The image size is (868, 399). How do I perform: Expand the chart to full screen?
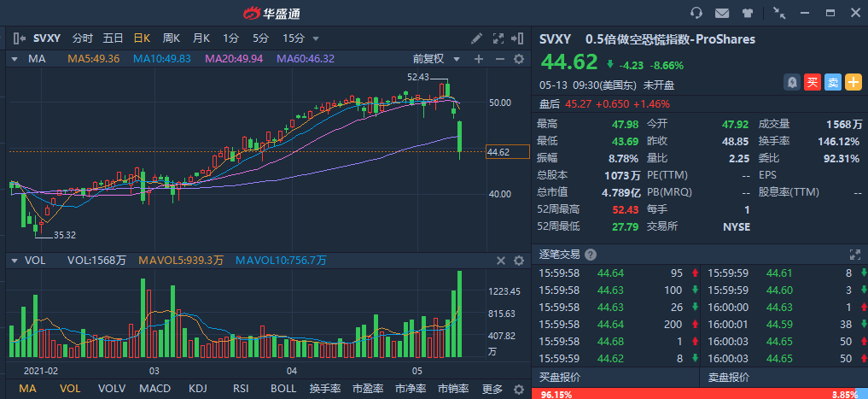498,38
